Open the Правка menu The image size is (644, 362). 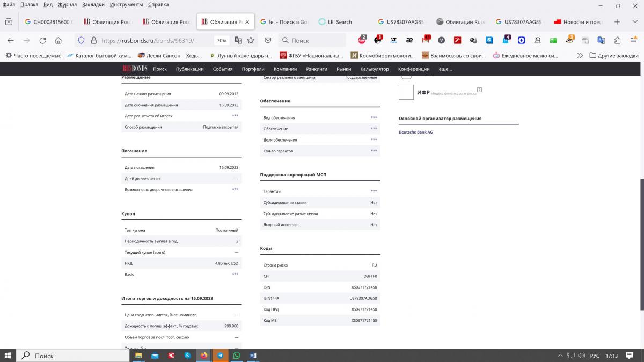(x=29, y=4)
